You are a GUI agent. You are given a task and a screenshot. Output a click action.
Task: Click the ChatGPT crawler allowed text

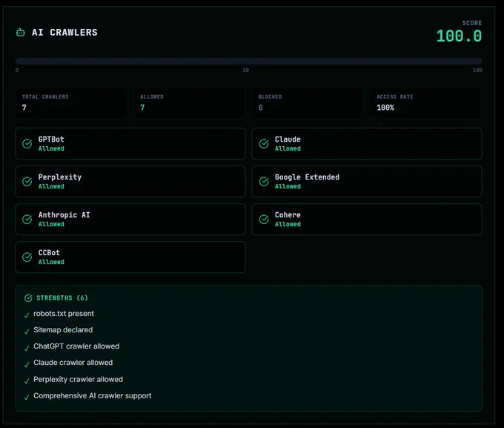(x=76, y=346)
